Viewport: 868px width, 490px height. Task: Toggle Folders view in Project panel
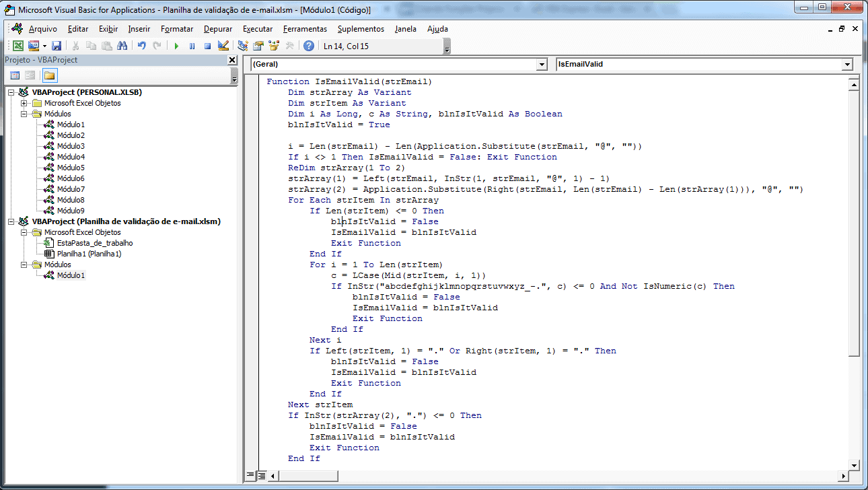click(50, 75)
